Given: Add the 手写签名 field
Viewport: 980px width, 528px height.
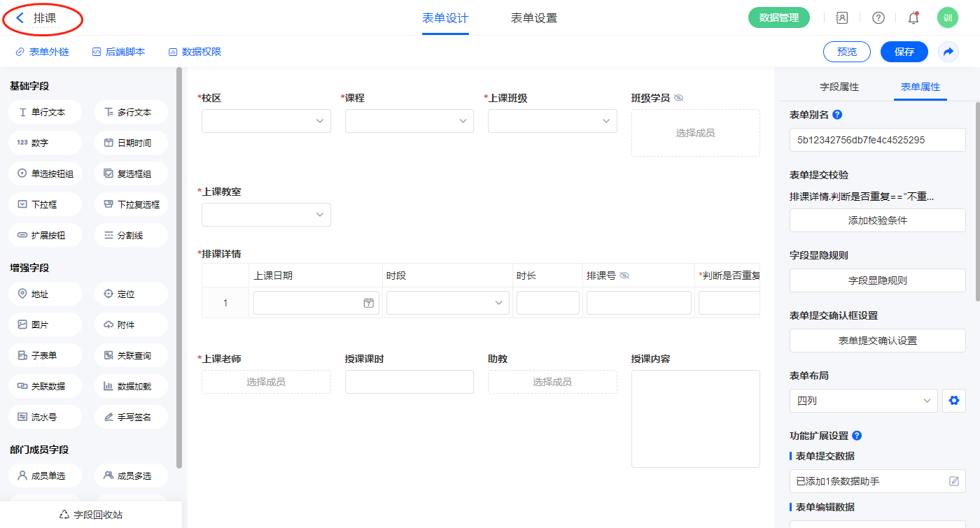Looking at the screenshot, I should (132, 417).
